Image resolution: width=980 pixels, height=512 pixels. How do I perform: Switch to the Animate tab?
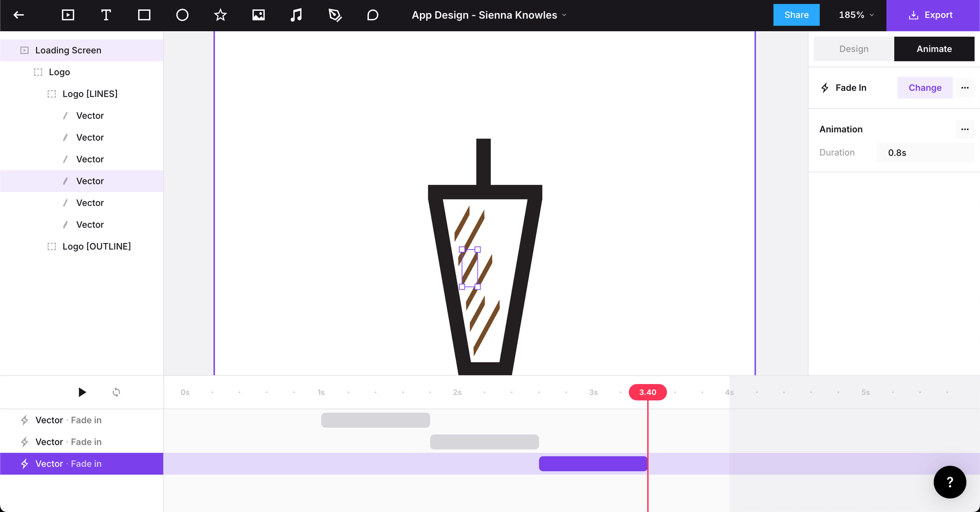(x=934, y=49)
